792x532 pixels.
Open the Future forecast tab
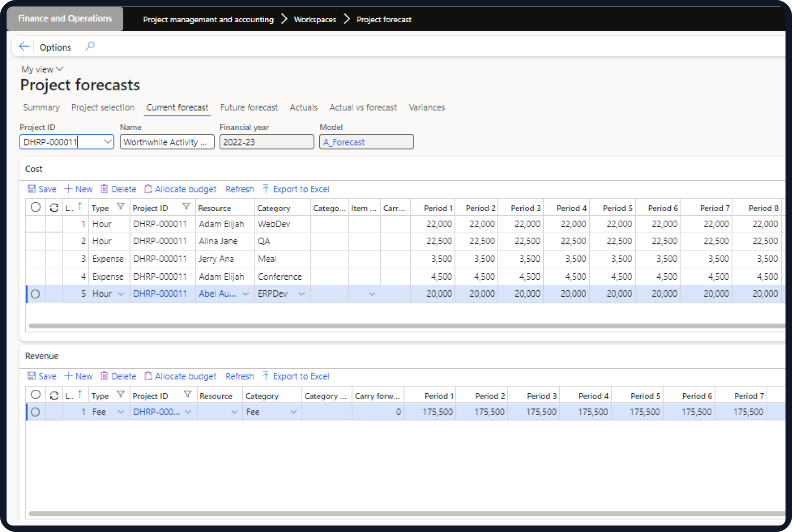249,107
